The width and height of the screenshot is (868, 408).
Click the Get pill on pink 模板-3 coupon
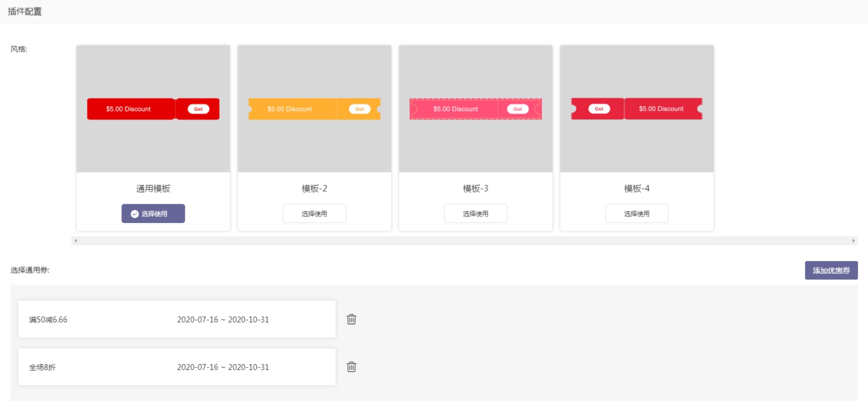pyautogui.click(x=518, y=109)
